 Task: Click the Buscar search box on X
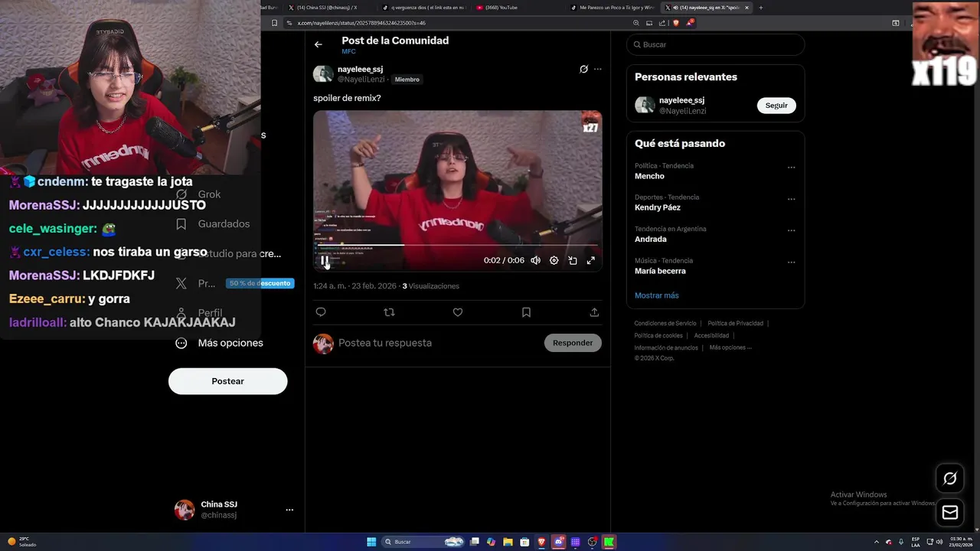pyautogui.click(x=715, y=44)
